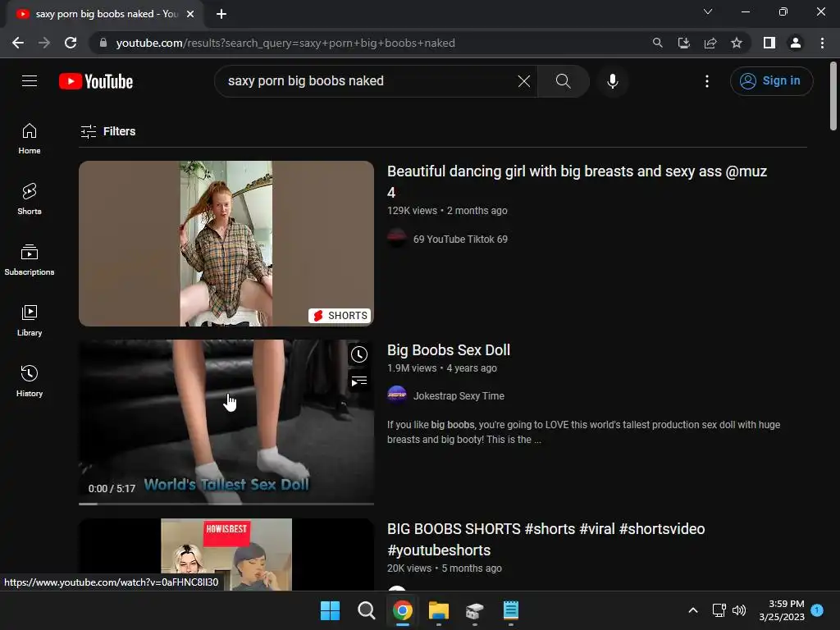Open Shorts in the sidebar
840x630 pixels.
30,199
